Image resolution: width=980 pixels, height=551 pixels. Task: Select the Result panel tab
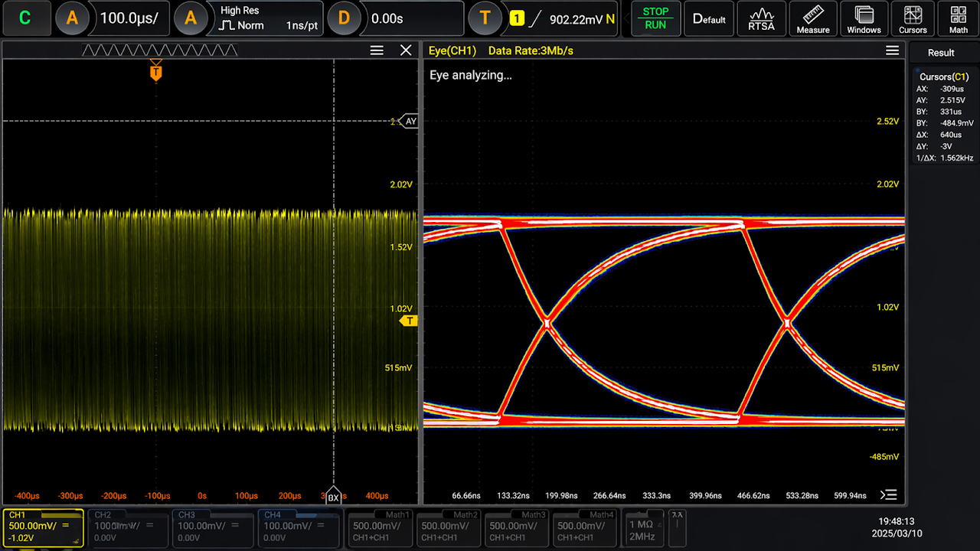[x=941, y=53]
